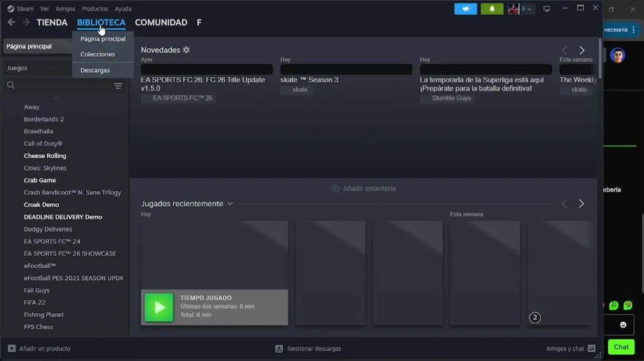Select Crab Game in game list
Image resolution: width=644 pixels, height=361 pixels.
click(40, 180)
